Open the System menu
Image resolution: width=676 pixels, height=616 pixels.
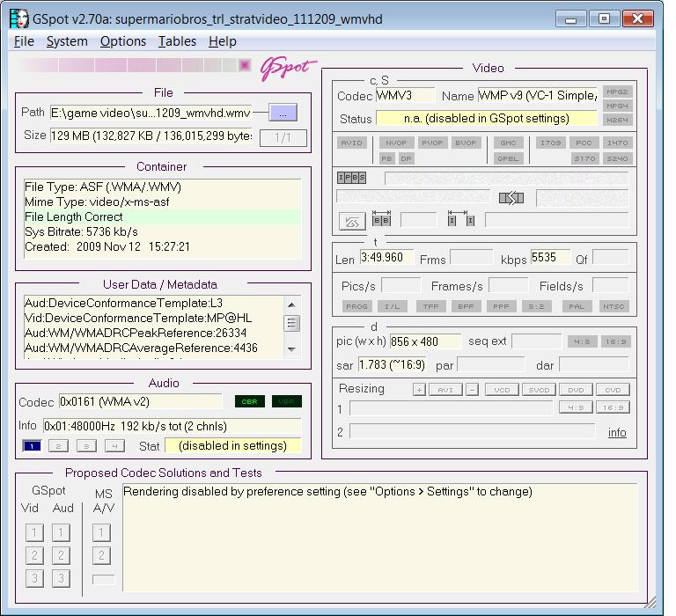[67, 41]
